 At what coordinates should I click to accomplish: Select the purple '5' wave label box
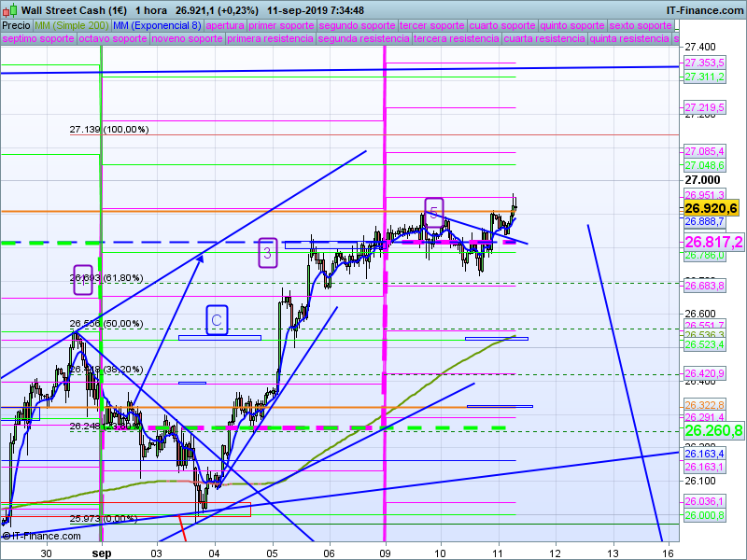tap(433, 212)
